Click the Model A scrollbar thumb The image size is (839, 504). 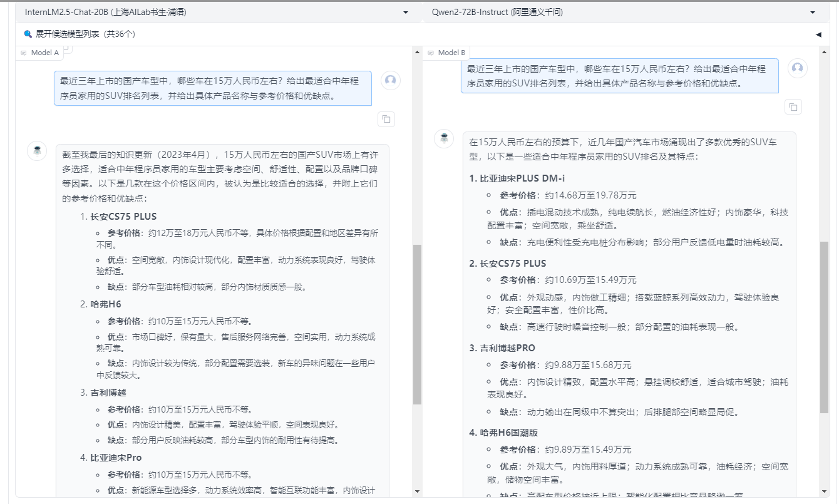417,324
